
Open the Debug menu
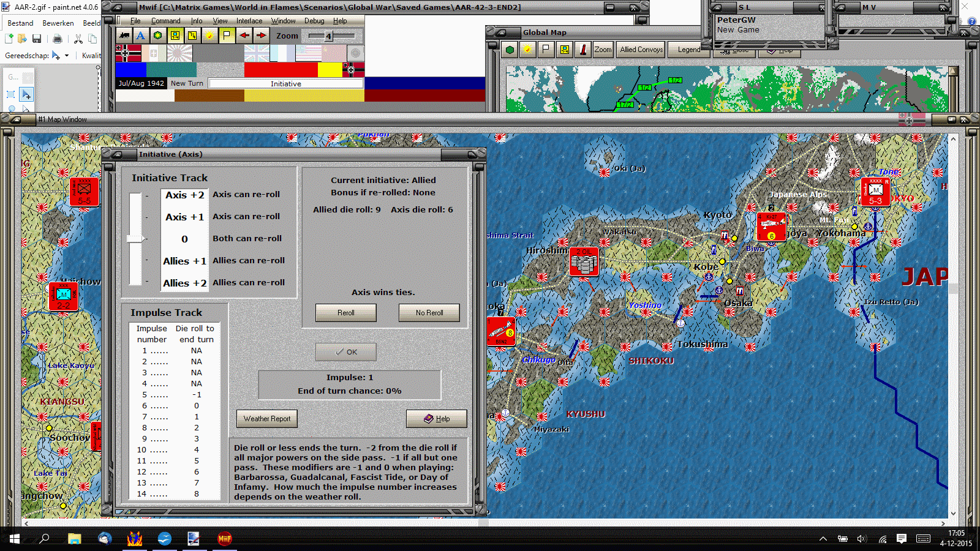314,21
